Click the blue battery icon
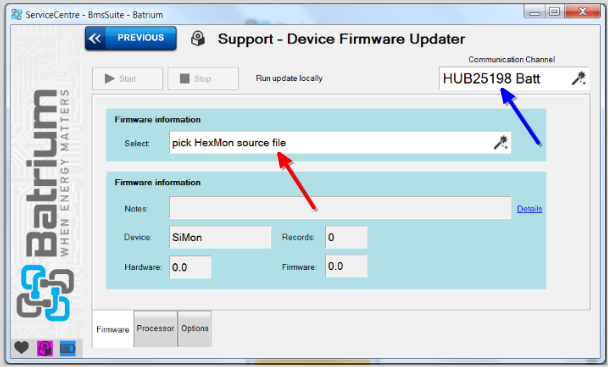Screen dimensions: 608x367 tap(67, 348)
